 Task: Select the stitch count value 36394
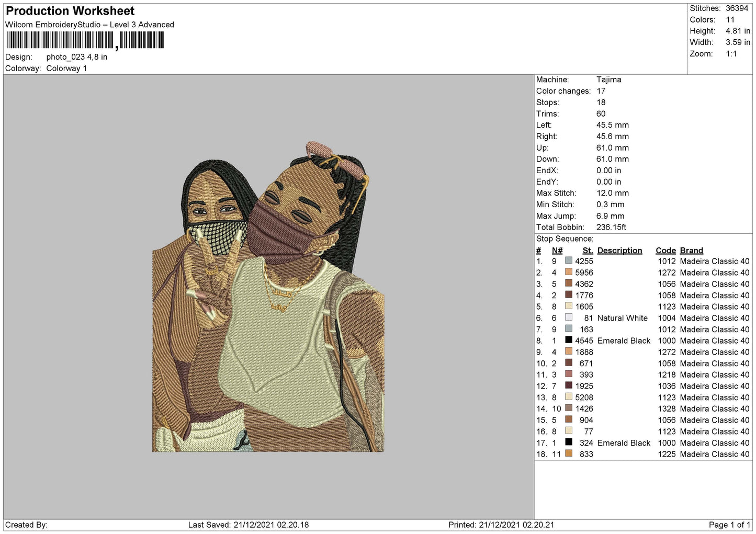click(x=737, y=8)
